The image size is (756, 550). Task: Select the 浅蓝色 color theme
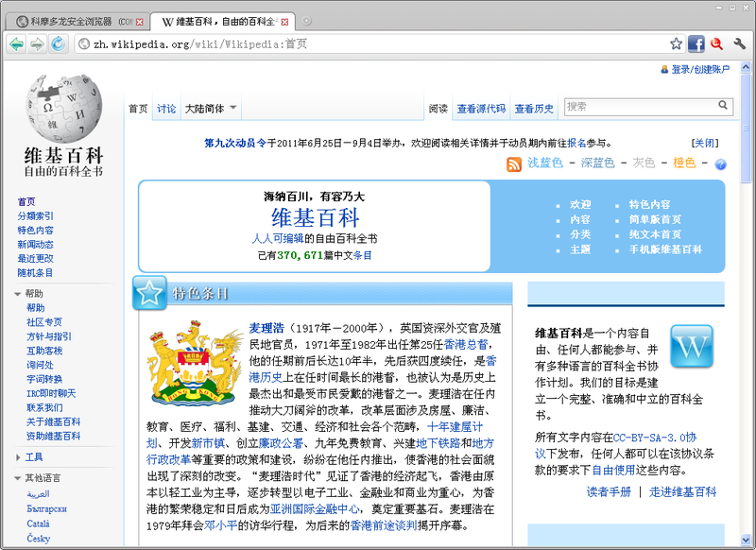coord(545,163)
